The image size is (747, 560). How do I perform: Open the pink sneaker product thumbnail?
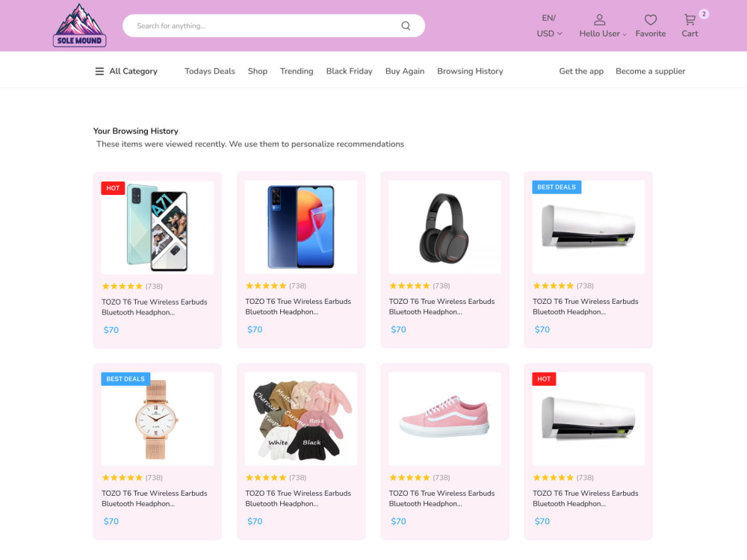(444, 419)
